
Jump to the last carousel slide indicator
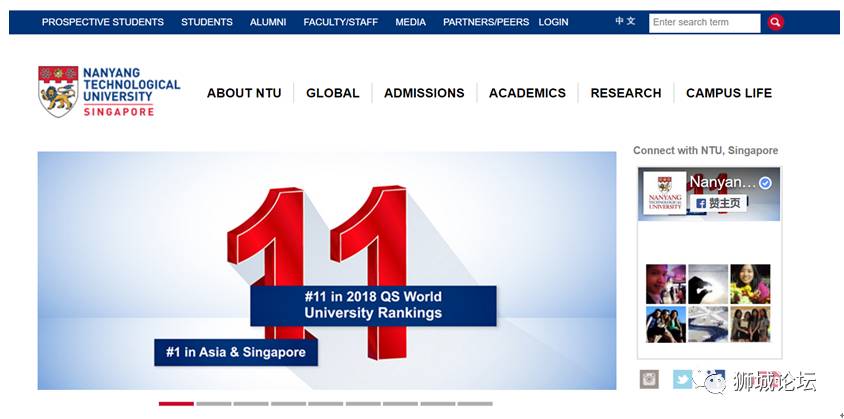click(x=474, y=404)
